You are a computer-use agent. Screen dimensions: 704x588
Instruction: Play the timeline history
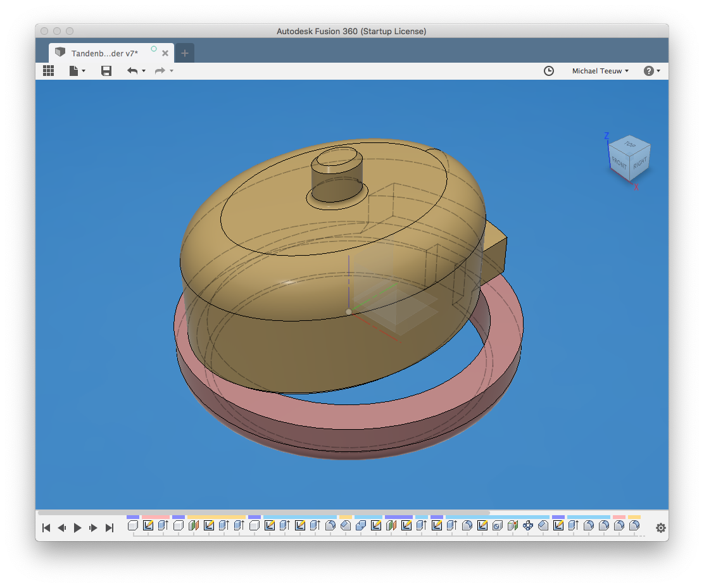(x=78, y=528)
